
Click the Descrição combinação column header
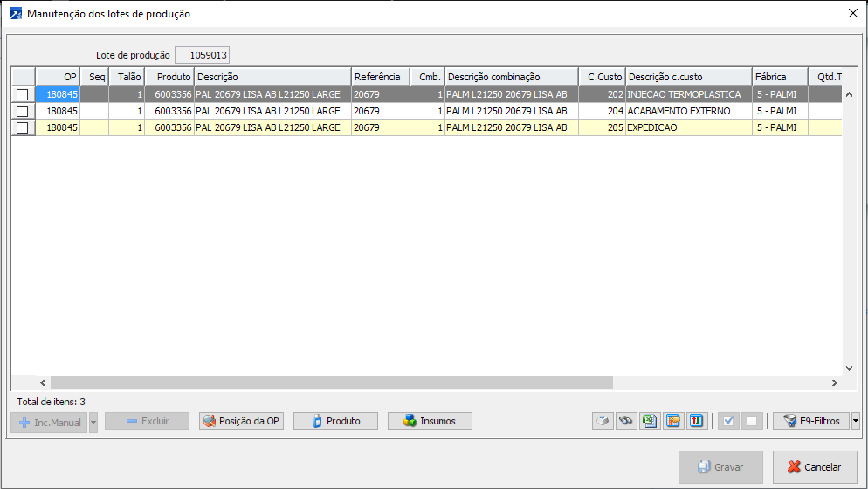[512, 77]
